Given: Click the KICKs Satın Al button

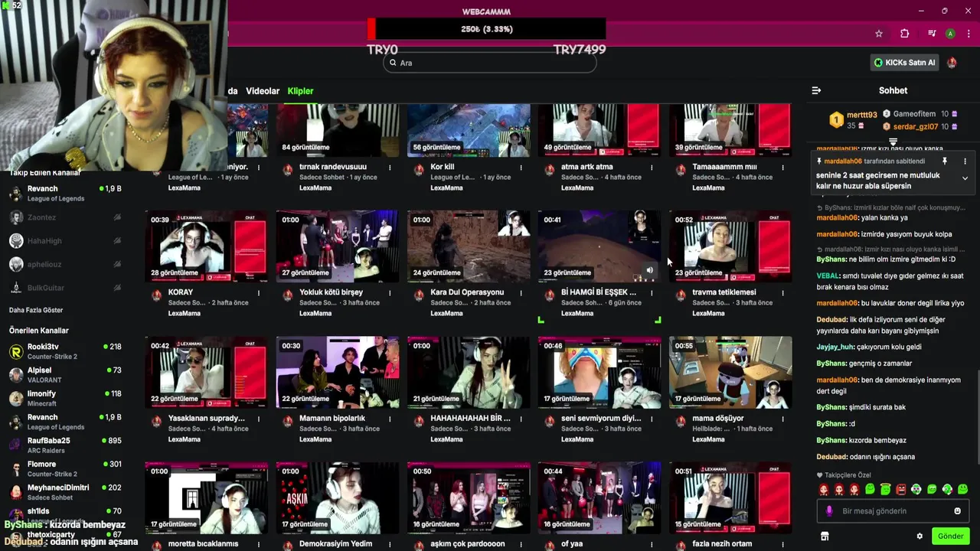Looking at the screenshot, I should 905,63.
